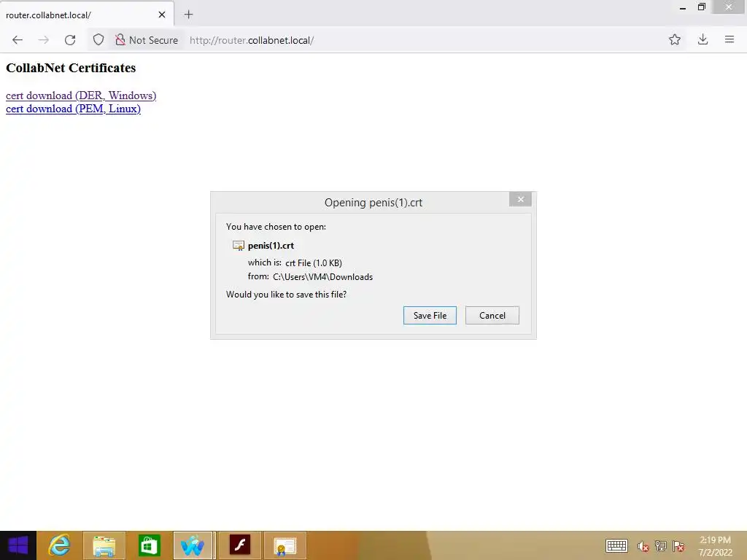Click the browser forward arrow
The width and height of the screenshot is (747, 560).
pos(43,40)
